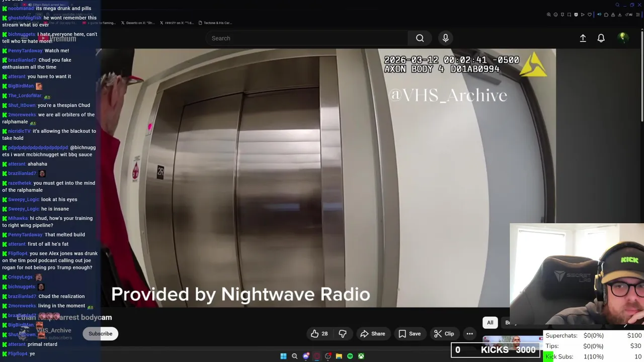Dislike the video with thumbs down
This screenshot has height=362, width=644.
(x=343, y=333)
